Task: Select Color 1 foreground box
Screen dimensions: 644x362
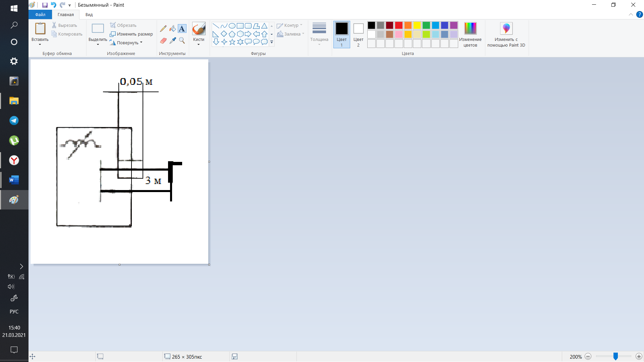Action: (x=341, y=34)
